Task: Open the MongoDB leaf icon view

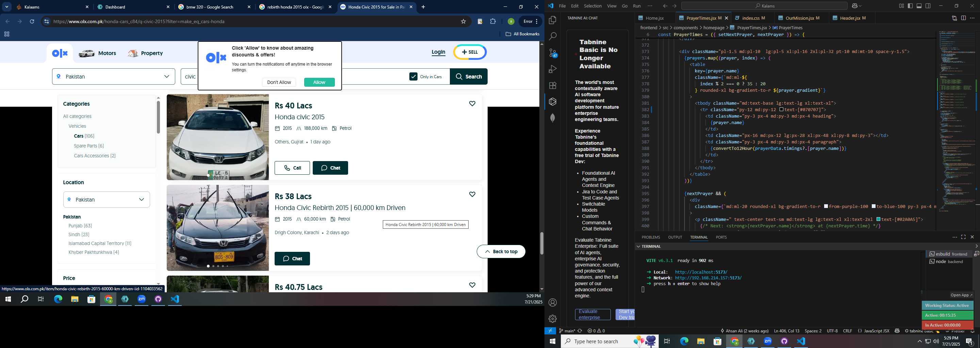Action: [553, 118]
